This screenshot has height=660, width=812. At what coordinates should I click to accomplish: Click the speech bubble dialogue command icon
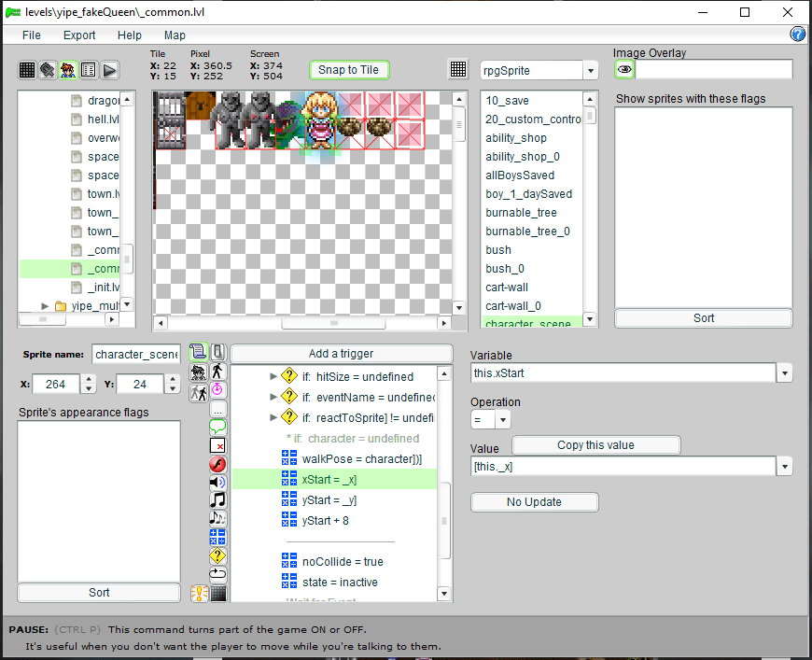pyautogui.click(x=217, y=427)
